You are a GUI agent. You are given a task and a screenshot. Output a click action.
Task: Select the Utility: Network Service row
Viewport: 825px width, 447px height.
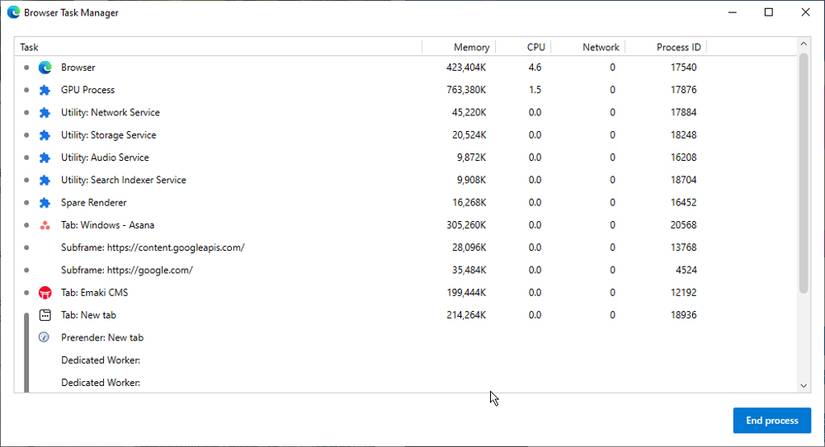[110, 113]
